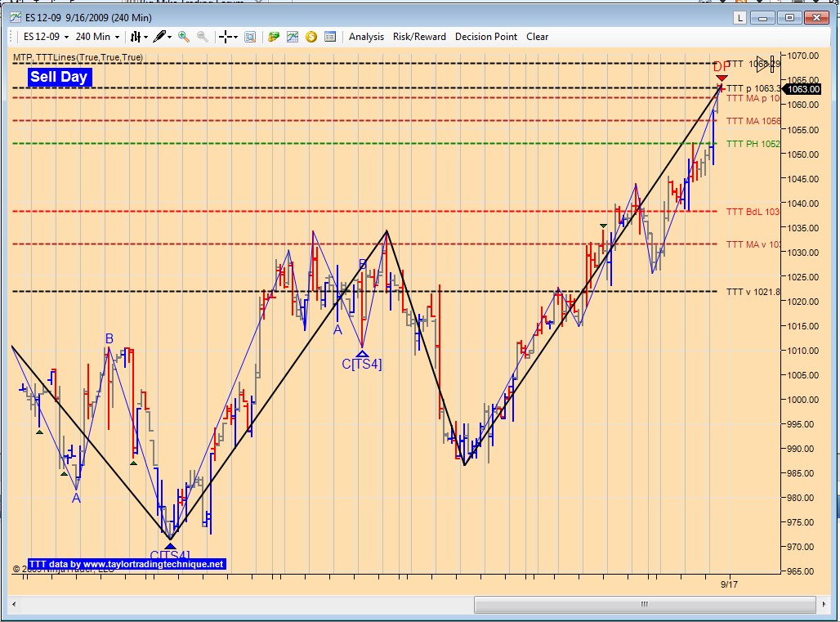Click the TTT p 1063.3 label
840x622 pixels.
[753, 88]
